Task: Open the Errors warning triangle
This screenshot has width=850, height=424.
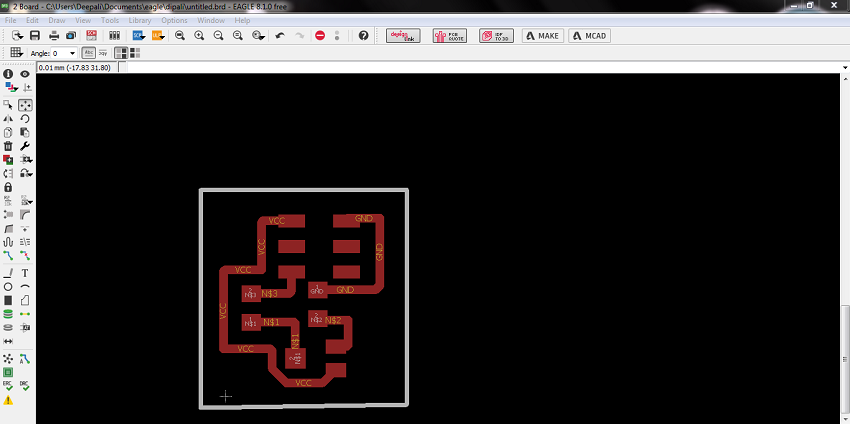Action: click(x=8, y=400)
